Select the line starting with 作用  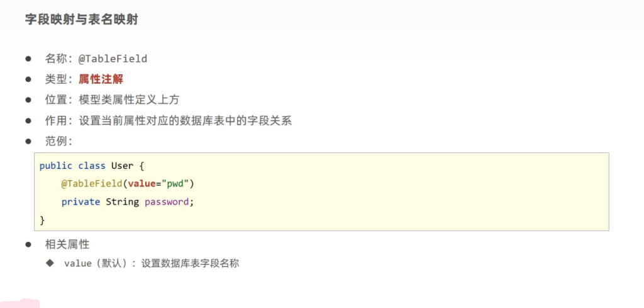pyautogui.click(x=168, y=120)
